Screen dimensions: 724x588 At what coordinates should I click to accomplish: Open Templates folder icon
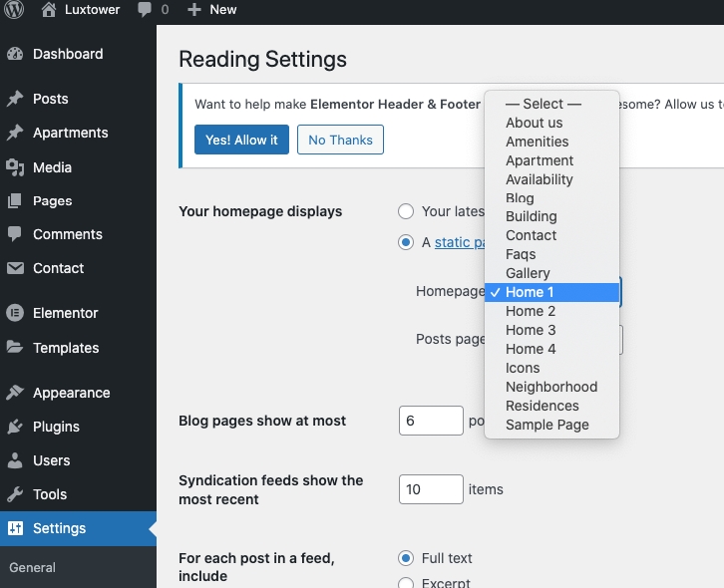15,348
